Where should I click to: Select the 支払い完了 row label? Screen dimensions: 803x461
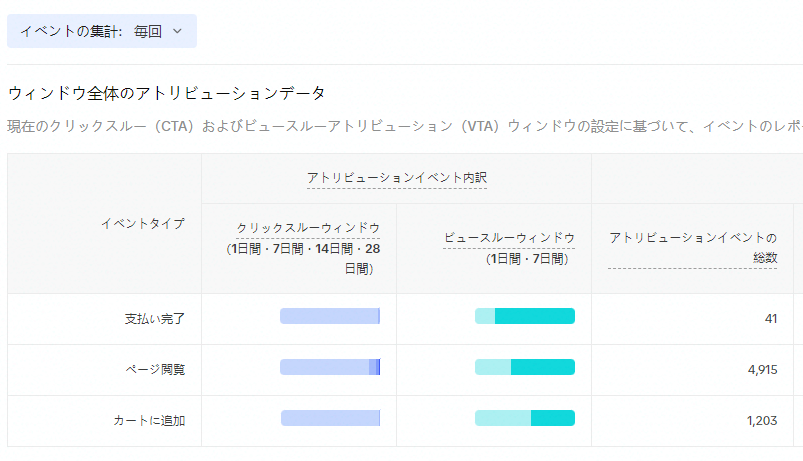(x=155, y=319)
